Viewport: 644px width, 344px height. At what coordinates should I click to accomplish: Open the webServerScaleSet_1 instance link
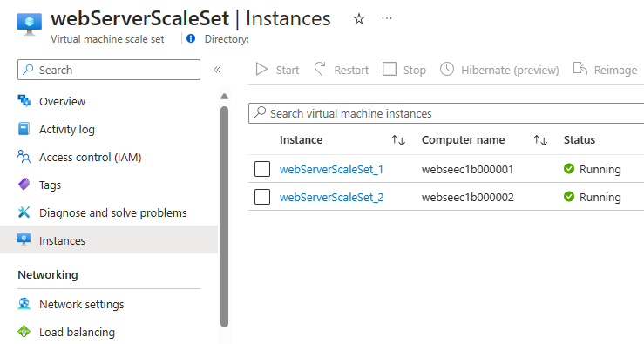[x=331, y=170]
